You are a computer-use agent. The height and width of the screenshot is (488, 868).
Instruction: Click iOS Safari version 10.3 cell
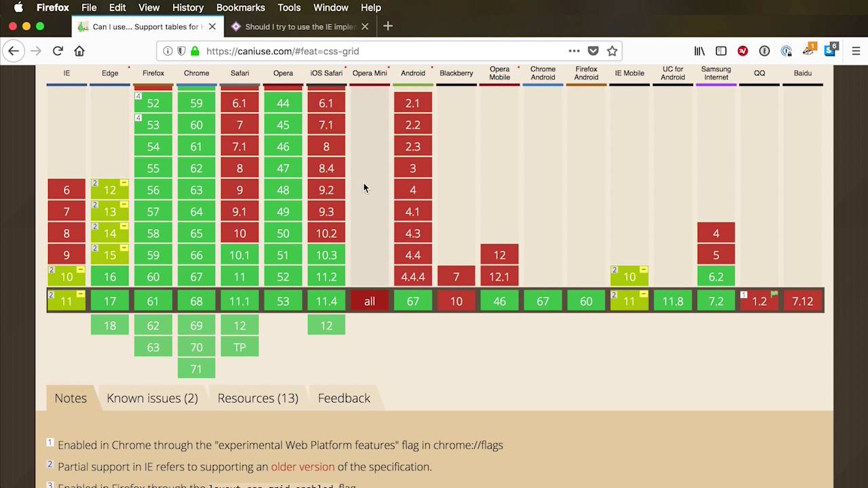[326, 255]
